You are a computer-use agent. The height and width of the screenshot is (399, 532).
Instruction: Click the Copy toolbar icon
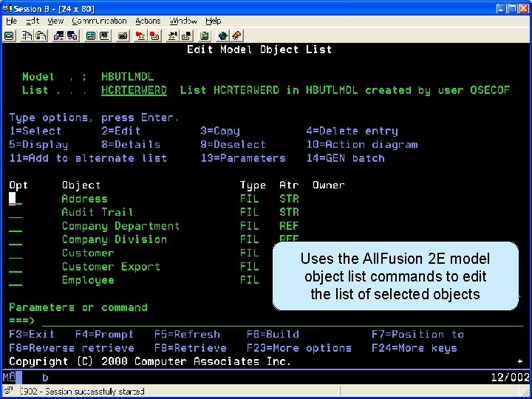tap(27, 35)
